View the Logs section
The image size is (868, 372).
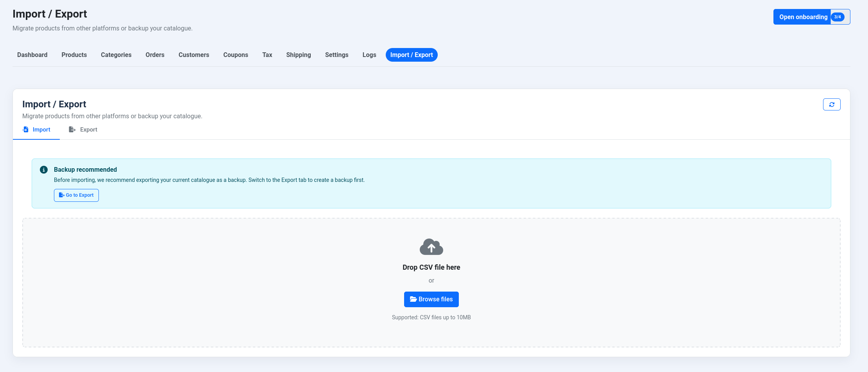[369, 55]
